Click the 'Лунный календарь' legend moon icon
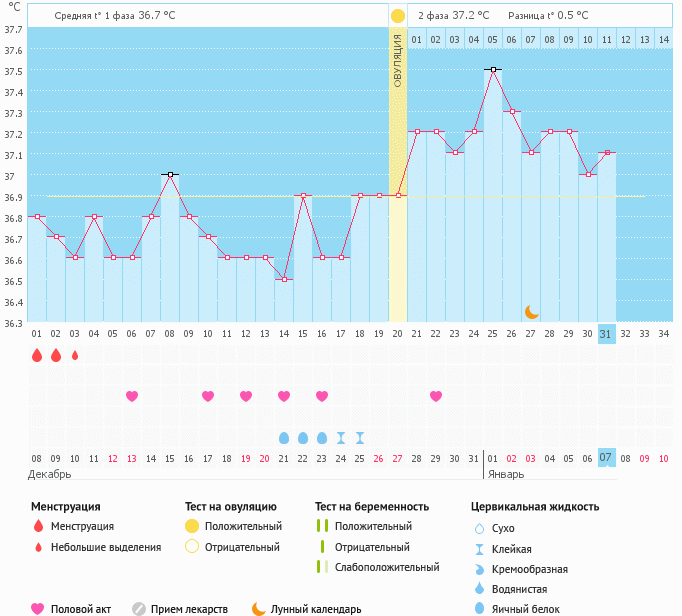Screen dimensions: 682x616 click(x=259, y=608)
